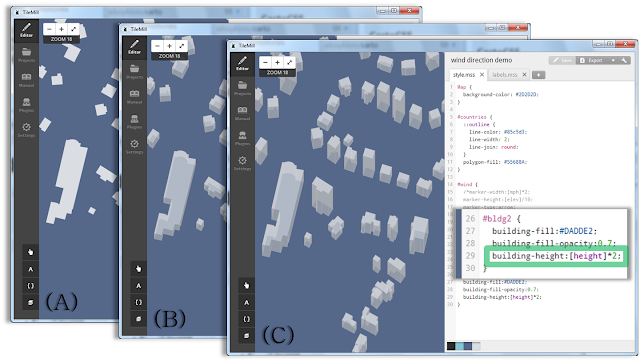This screenshot has width=640, height=362.
Task: Zoom out with the minus button in window A
Action: pos(49,29)
